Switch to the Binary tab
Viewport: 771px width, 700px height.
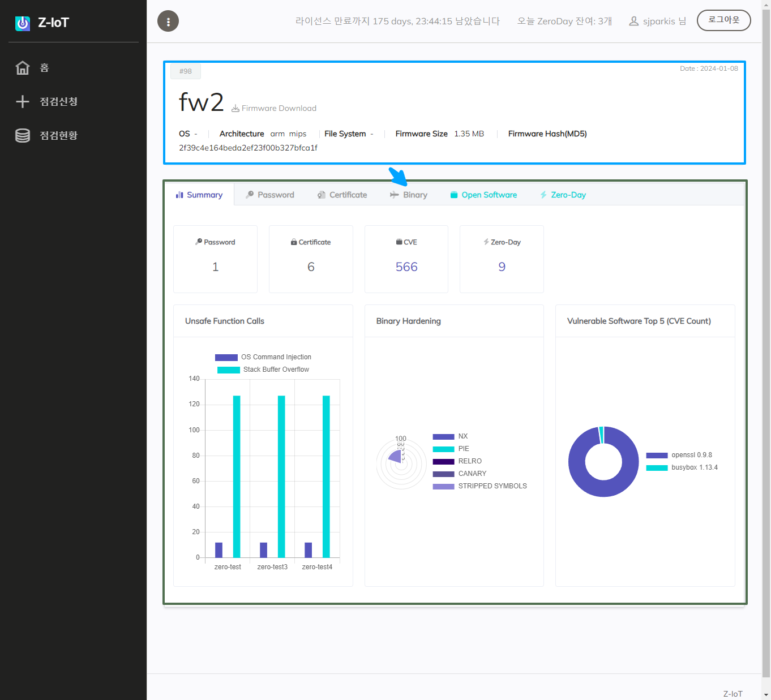click(x=409, y=195)
